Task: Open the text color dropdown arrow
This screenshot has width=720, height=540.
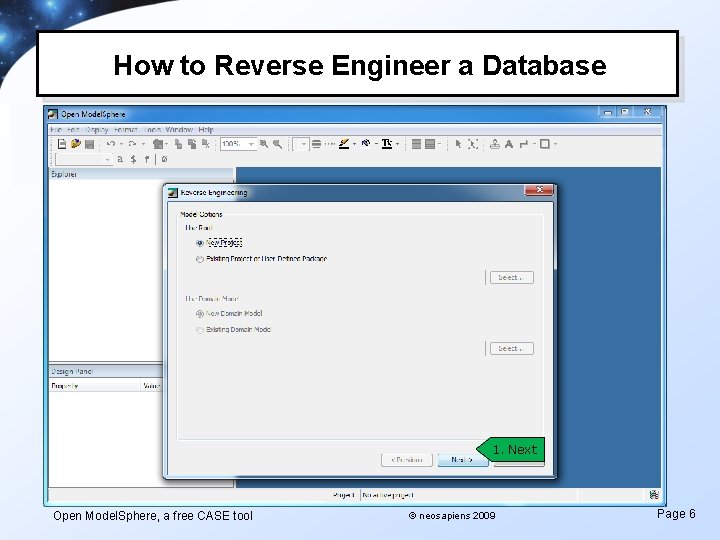Action: point(397,144)
